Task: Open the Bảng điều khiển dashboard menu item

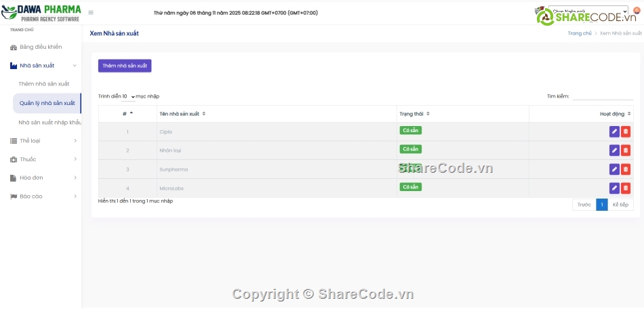Action: [40, 47]
